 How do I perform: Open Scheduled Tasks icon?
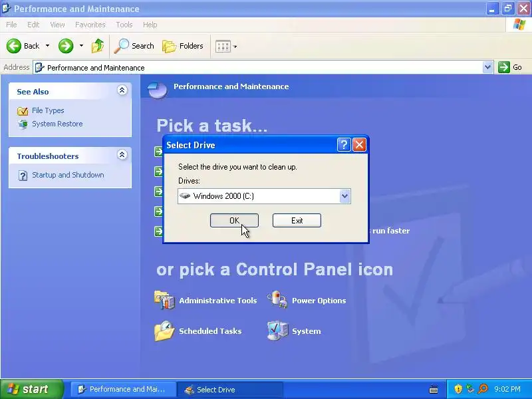[164, 331]
